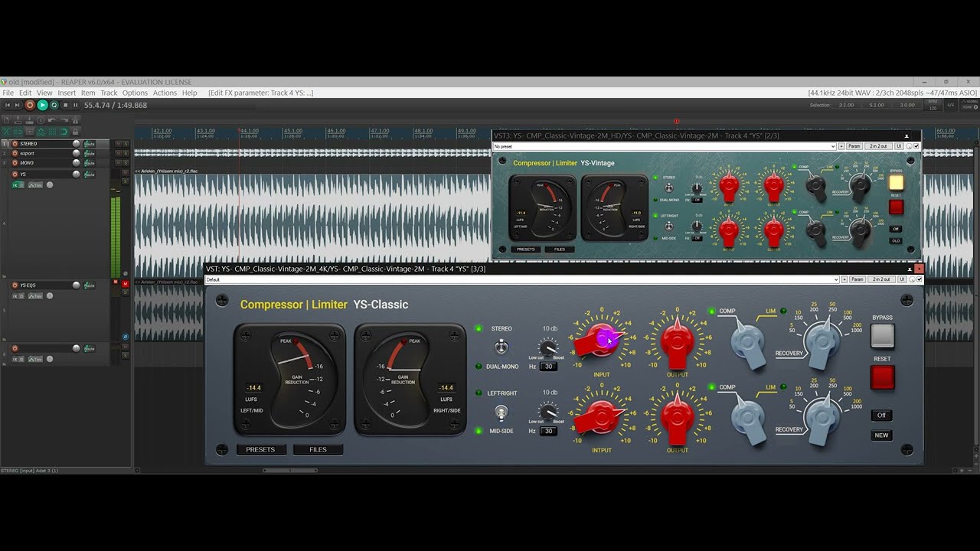Open Project Settings info icon

[41, 120]
